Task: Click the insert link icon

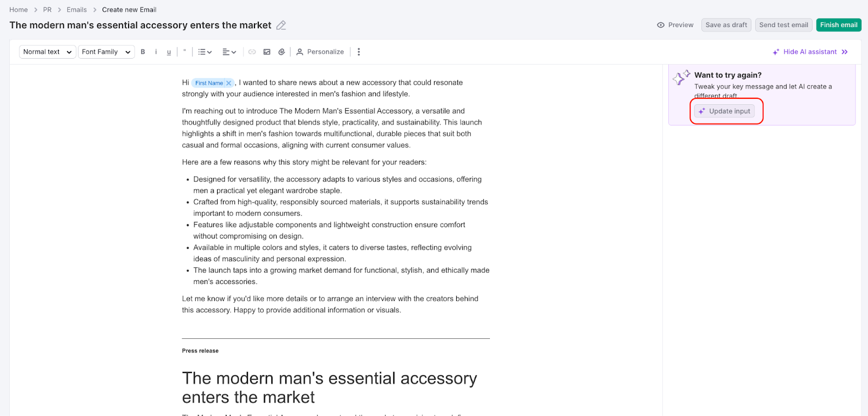Action: tap(252, 52)
